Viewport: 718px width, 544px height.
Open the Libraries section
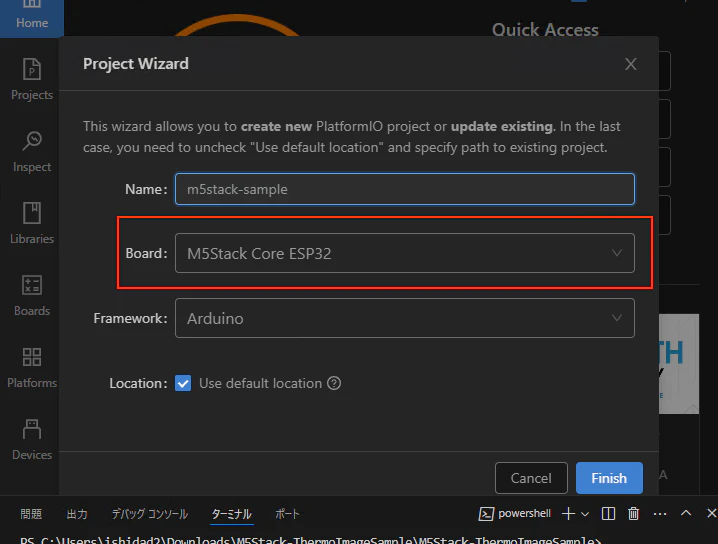32,223
